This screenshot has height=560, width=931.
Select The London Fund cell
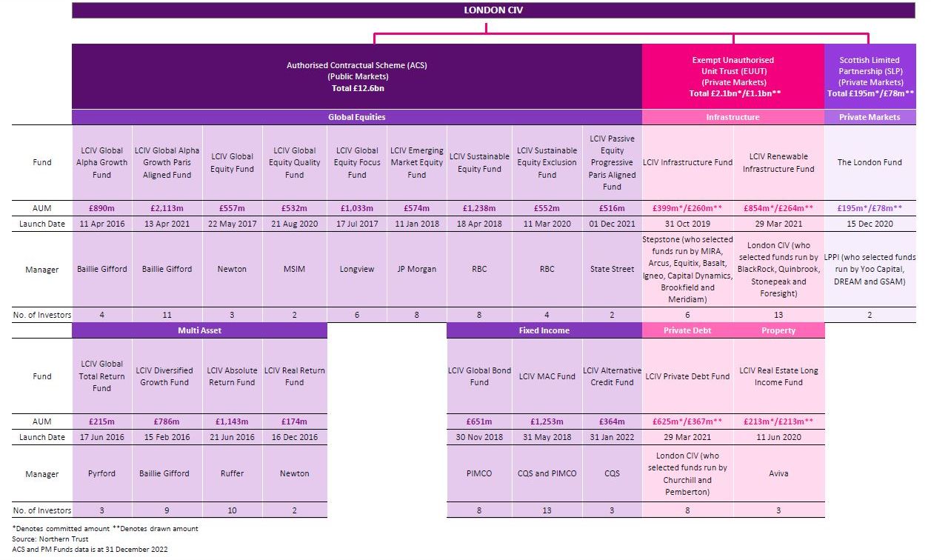(870, 163)
